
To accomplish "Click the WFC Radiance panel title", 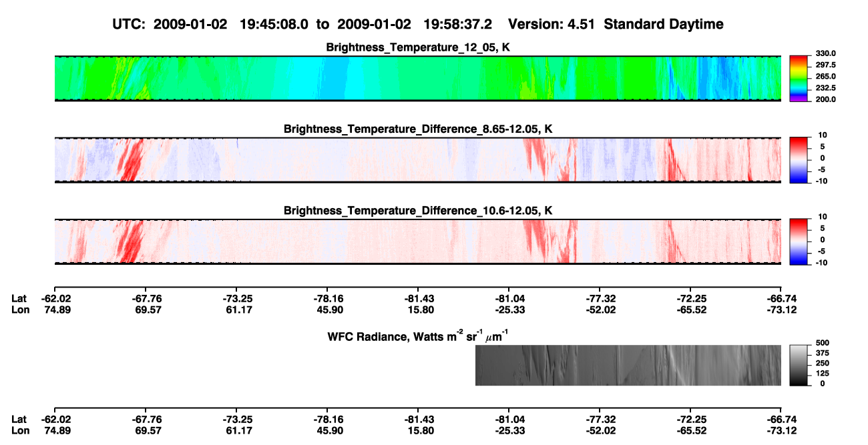I will [419, 336].
